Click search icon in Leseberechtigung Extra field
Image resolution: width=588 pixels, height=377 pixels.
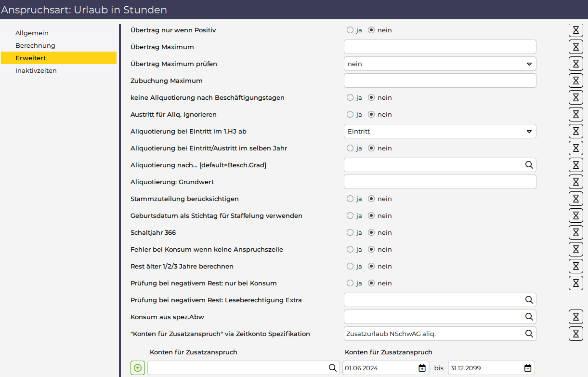click(x=529, y=300)
